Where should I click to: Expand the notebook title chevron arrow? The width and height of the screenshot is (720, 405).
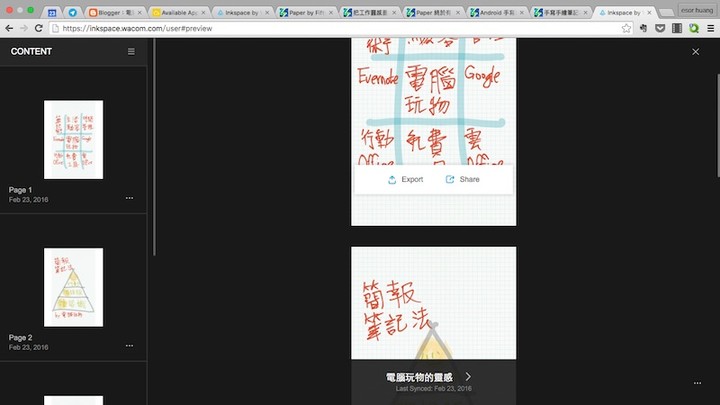(x=468, y=377)
